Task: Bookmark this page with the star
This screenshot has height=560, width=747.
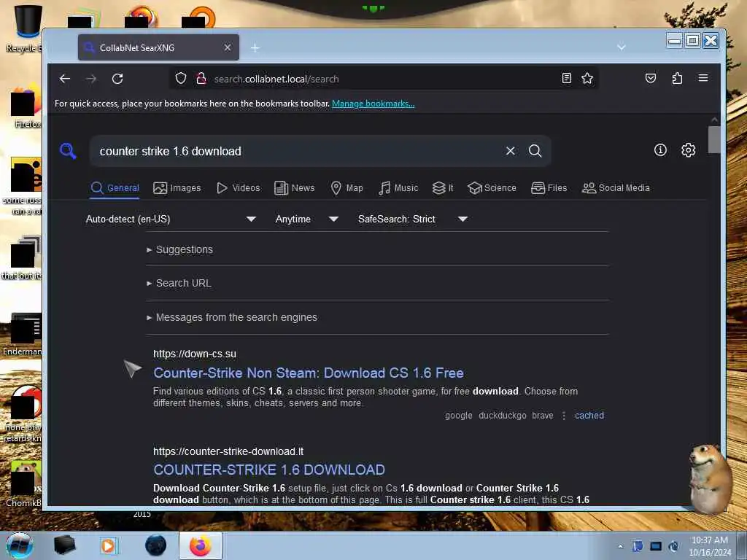Action: [x=587, y=78]
